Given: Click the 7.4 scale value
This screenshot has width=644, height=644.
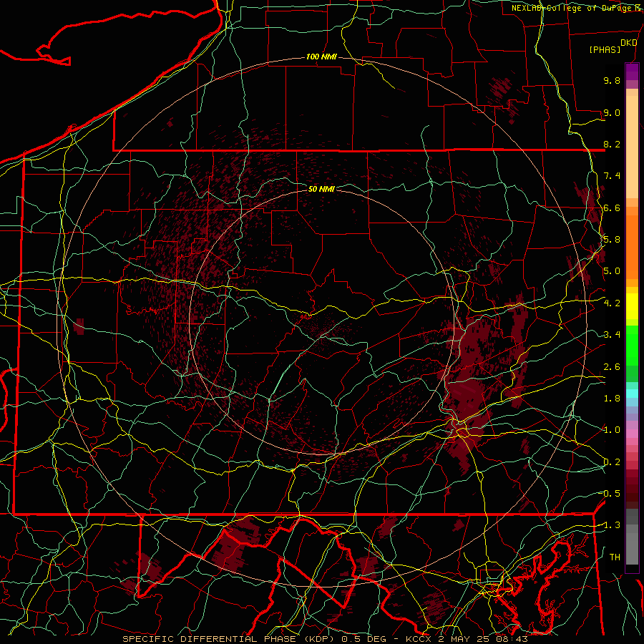Looking at the screenshot, I should point(612,176).
